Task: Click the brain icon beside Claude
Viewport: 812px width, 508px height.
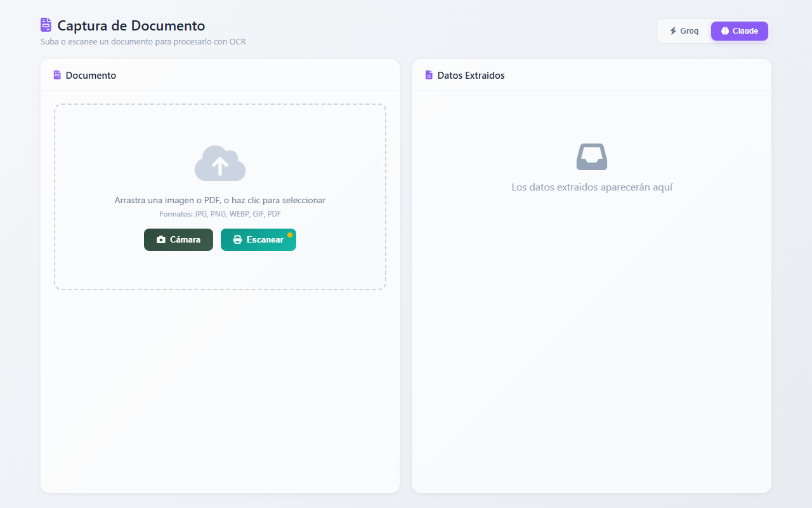Action: click(x=725, y=31)
